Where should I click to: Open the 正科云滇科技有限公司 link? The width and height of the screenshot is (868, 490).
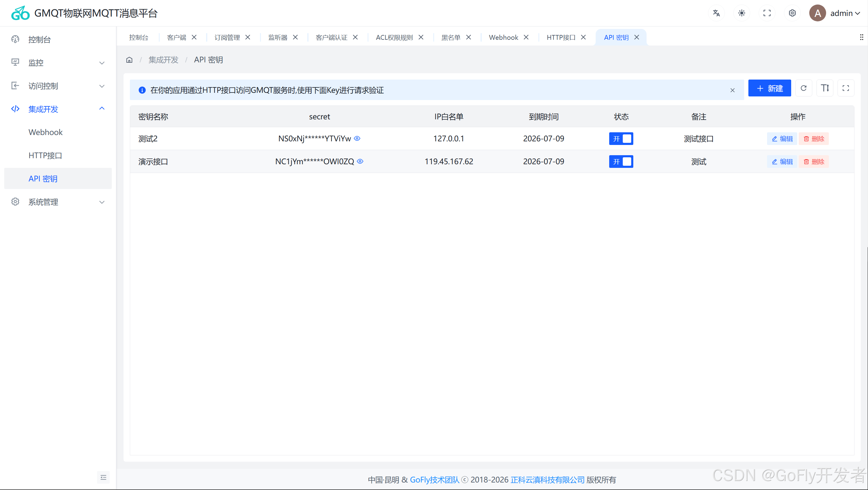click(547, 479)
